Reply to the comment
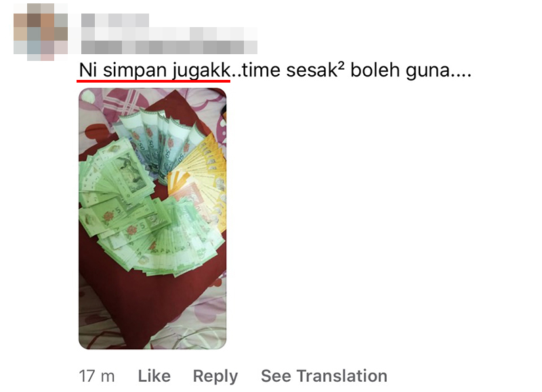Viewport: 542px width, 392px height. (x=215, y=376)
